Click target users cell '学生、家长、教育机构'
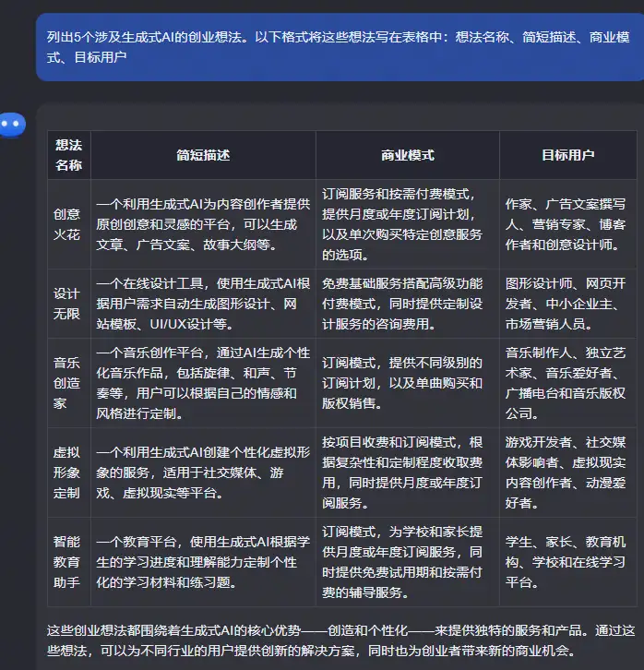 (x=568, y=562)
